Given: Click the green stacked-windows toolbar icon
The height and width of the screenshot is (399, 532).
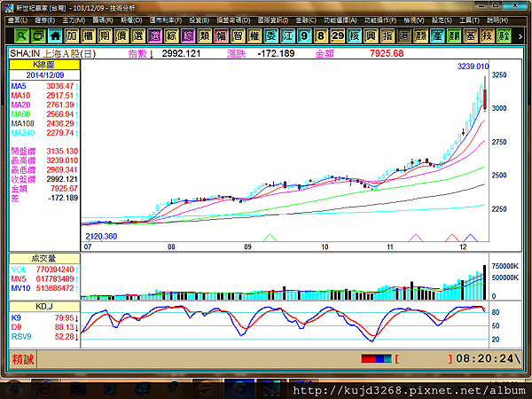Looking at the screenshot, I should [38, 35].
